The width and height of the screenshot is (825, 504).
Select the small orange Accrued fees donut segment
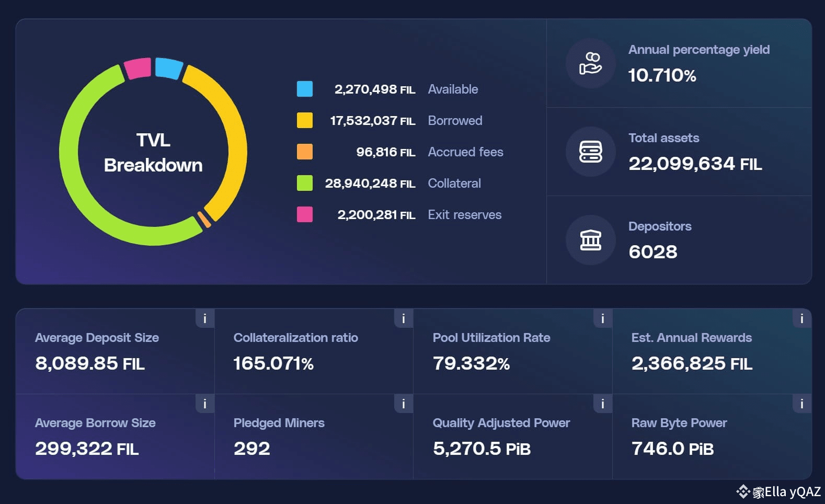[204, 220]
